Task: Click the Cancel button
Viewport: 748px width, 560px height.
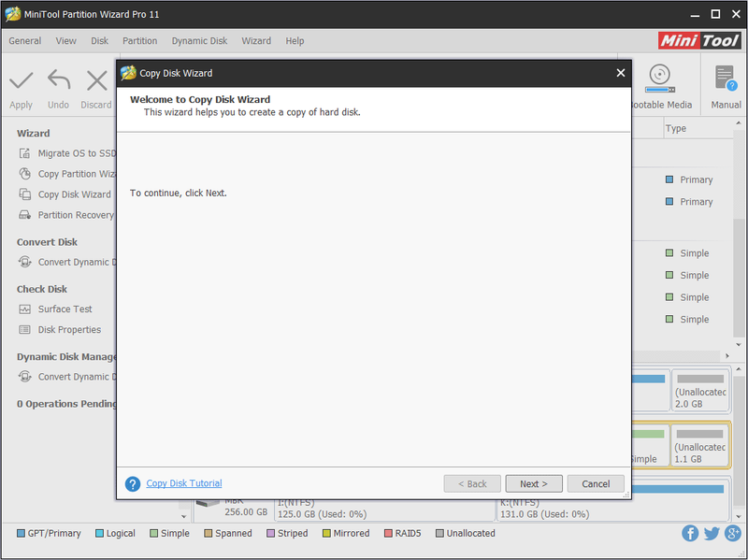Action: (x=596, y=483)
